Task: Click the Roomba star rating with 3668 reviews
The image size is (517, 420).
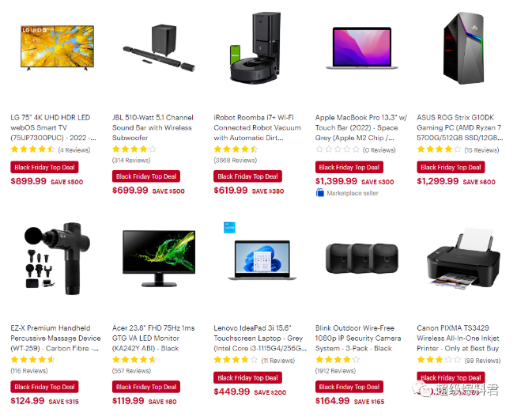Action: 236,149
